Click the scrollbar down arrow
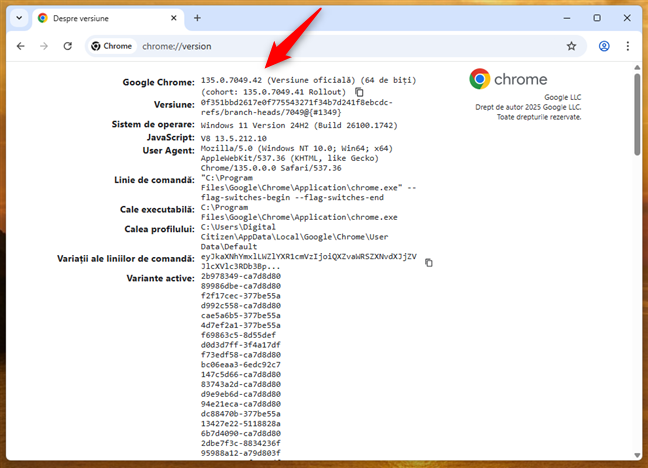The image size is (648, 468). tap(637, 455)
